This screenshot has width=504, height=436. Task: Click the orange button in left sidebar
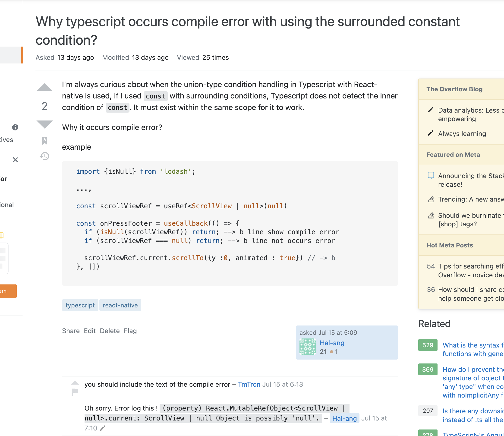tap(8, 291)
